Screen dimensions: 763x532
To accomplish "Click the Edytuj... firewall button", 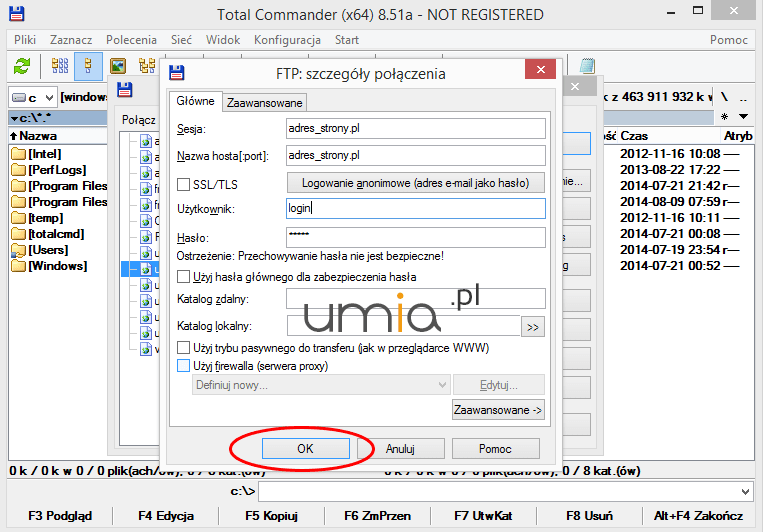I will (x=499, y=385).
